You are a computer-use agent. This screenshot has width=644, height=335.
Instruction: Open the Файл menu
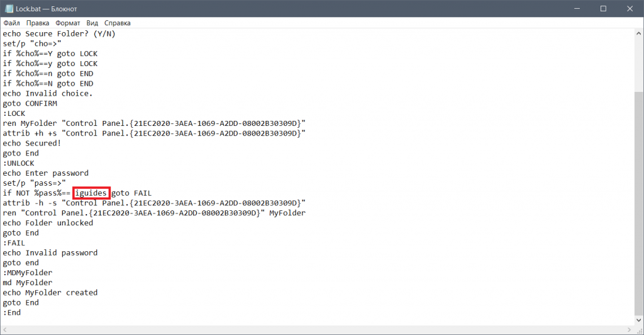[x=11, y=23]
